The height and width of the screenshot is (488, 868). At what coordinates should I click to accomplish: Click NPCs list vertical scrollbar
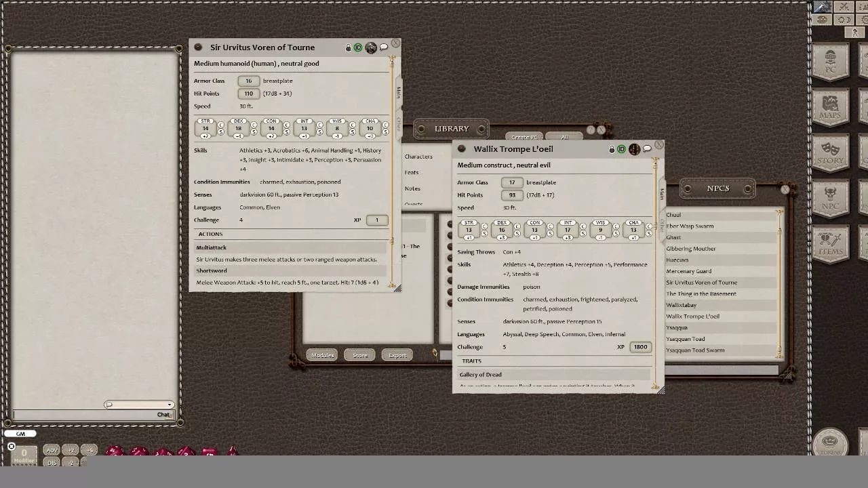[779, 285]
